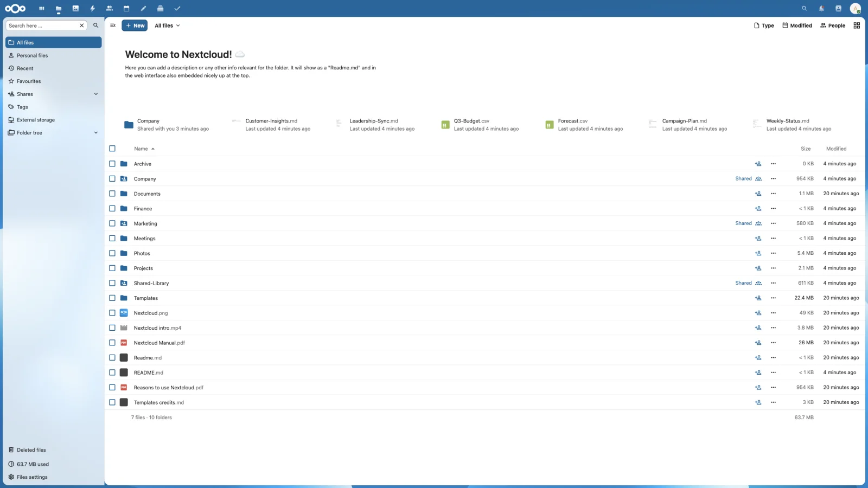Share the Documents folder via share icon

pos(758,194)
